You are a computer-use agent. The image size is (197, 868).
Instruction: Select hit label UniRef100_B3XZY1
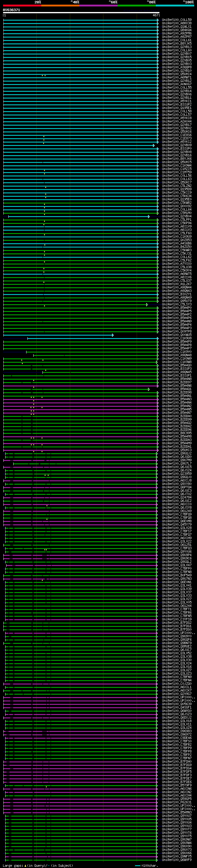[177, 294]
